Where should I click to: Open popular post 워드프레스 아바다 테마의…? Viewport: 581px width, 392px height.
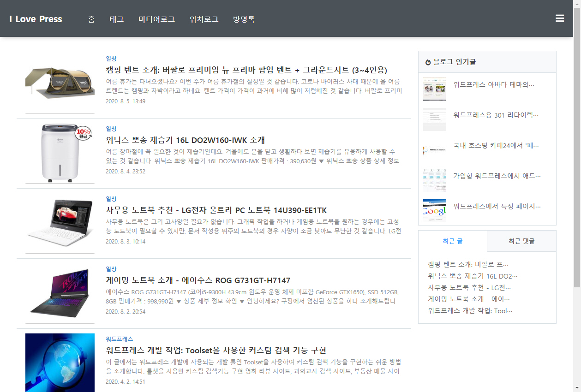pyautogui.click(x=494, y=85)
